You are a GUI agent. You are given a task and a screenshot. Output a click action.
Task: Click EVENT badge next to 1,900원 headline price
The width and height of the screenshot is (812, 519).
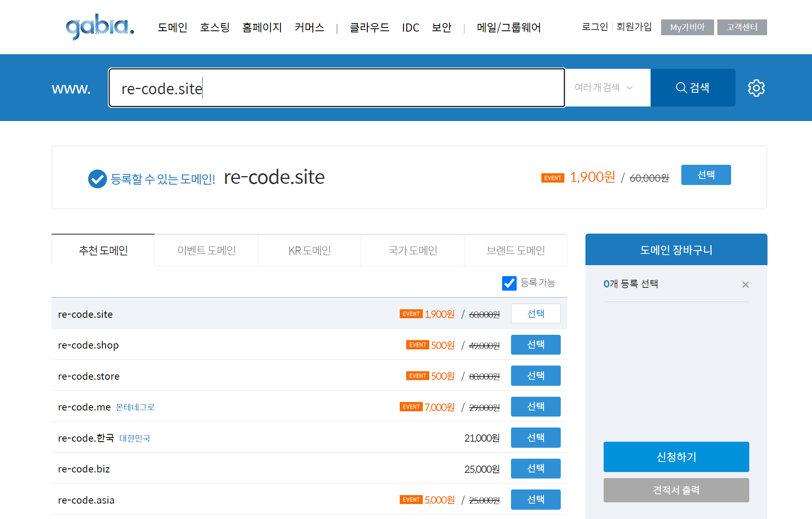click(x=552, y=178)
